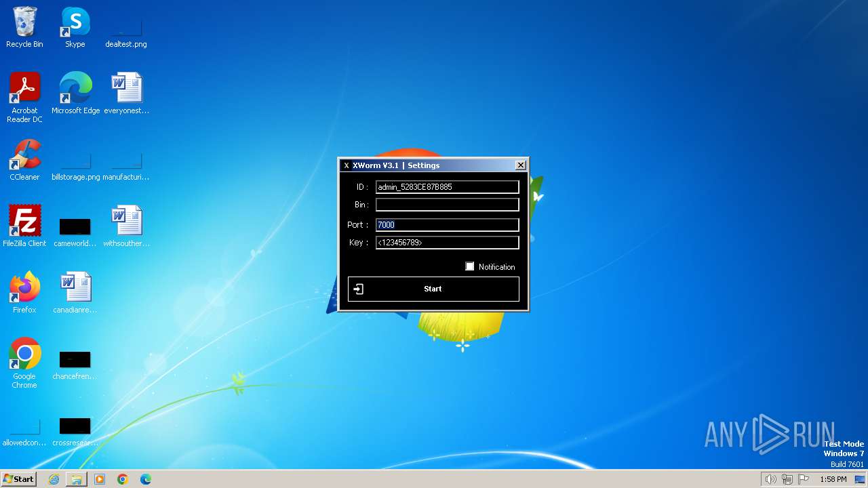868x488 pixels.
Task: Click the taskbar clock showing 1:58 PM
Action: (833, 479)
